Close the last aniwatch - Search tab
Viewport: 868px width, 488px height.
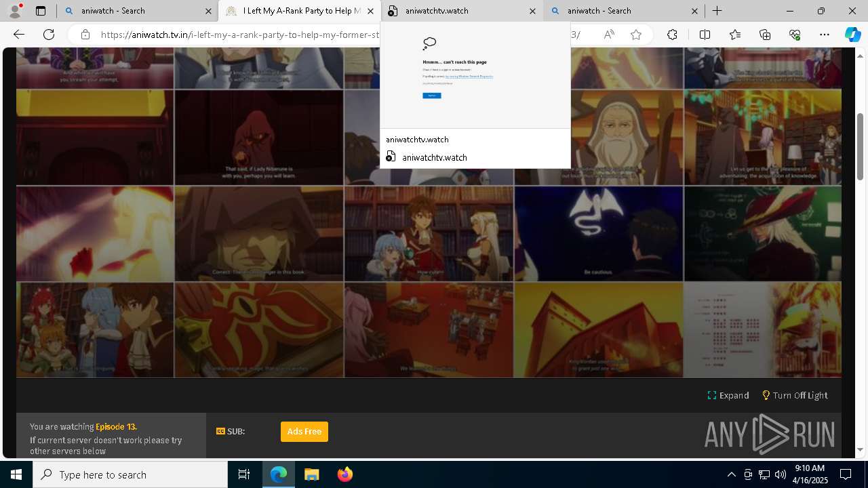pos(694,11)
